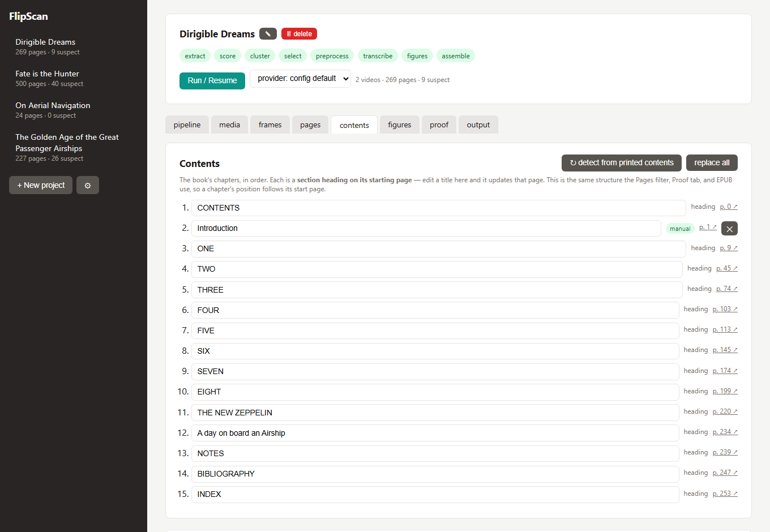Edit the INDEX chapter title field

pos(435,494)
